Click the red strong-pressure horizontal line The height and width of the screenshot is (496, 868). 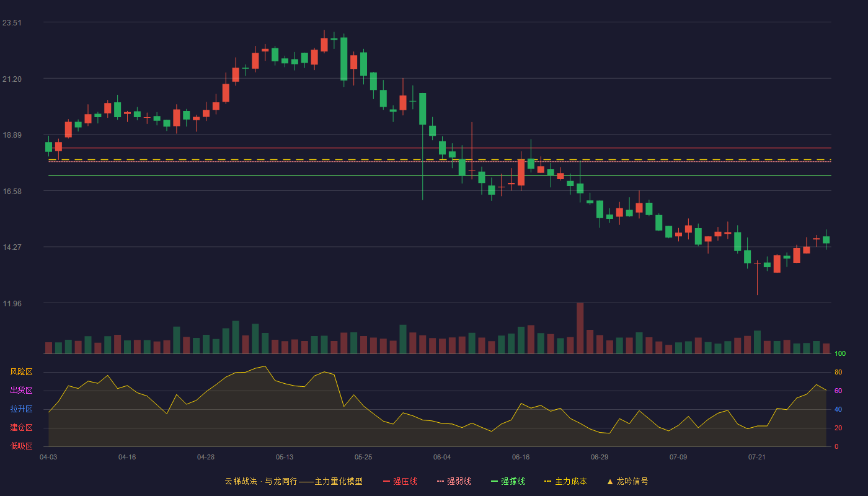tap(440, 148)
